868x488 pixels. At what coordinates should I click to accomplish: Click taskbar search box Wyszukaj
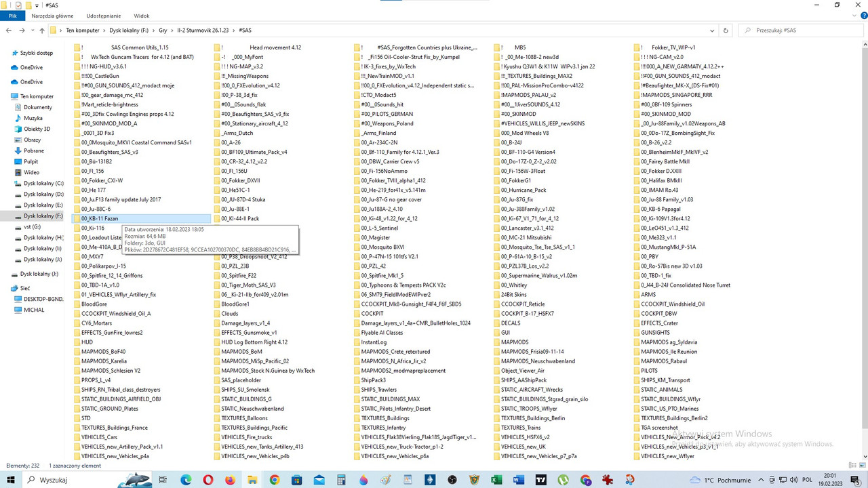pos(87,479)
